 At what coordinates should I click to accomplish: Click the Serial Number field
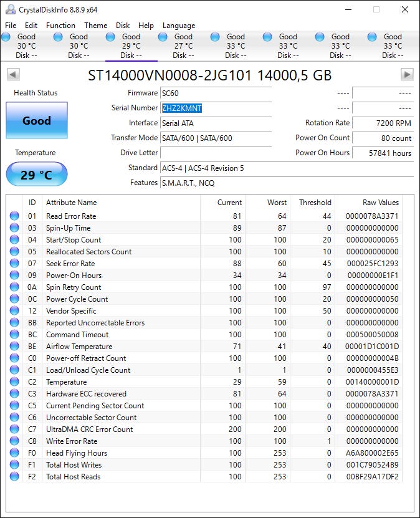(216, 108)
